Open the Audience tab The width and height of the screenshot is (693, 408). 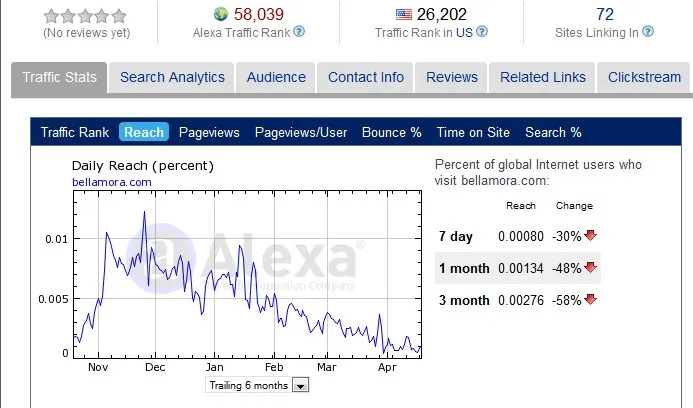coord(276,77)
